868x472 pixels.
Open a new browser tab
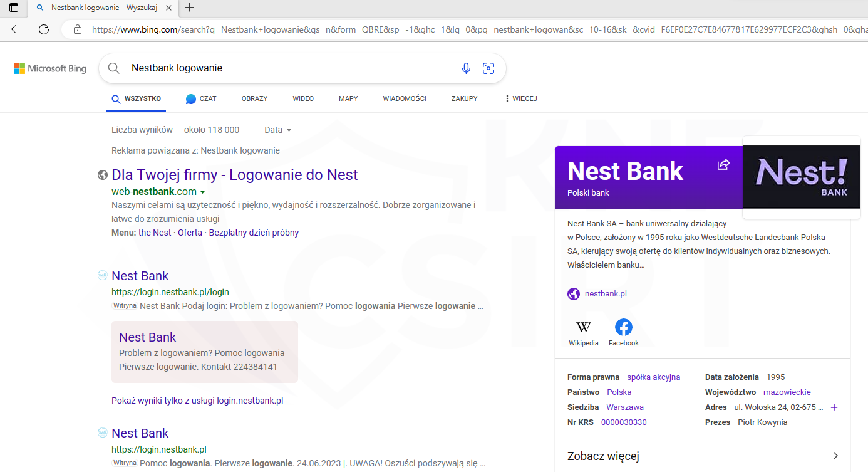pos(189,8)
